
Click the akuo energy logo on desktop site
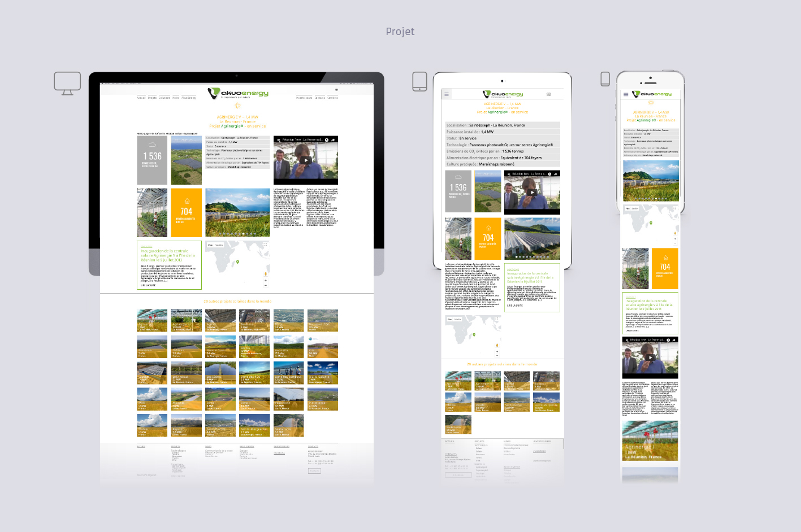click(x=237, y=93)
